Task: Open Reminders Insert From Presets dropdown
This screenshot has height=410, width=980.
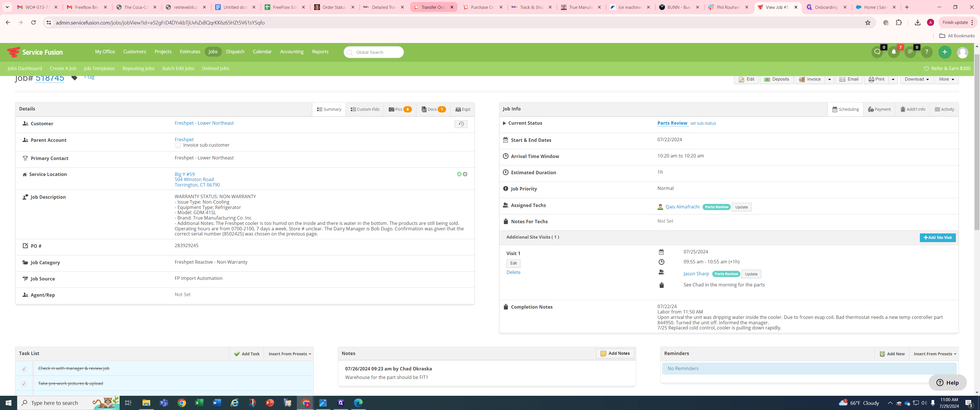Action: (935, 354)
